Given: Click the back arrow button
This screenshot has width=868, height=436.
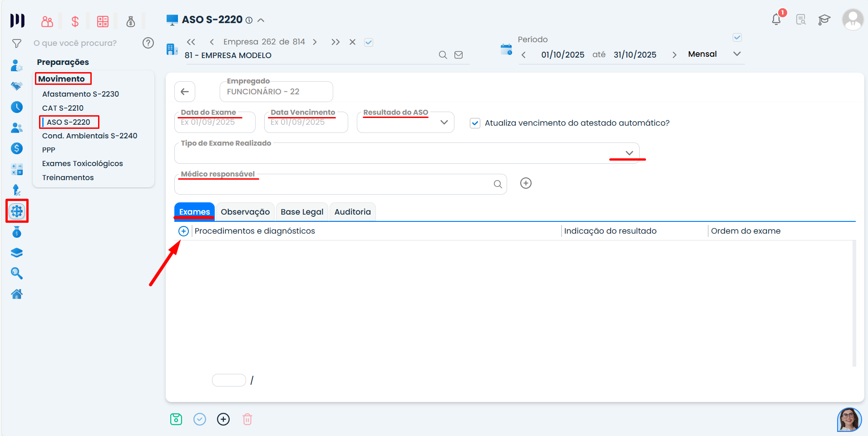Looking at the screenshot, I should point(185,92).
